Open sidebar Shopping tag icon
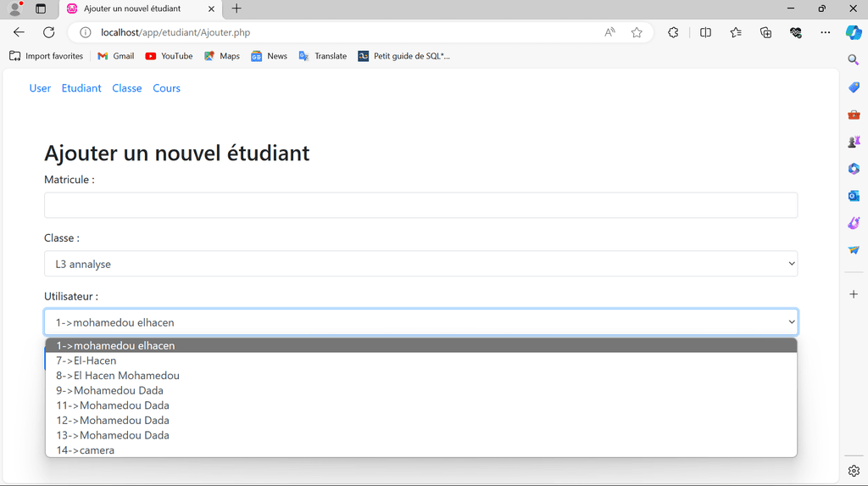This screenshot has width=868, height=486. tap(854, 87)
